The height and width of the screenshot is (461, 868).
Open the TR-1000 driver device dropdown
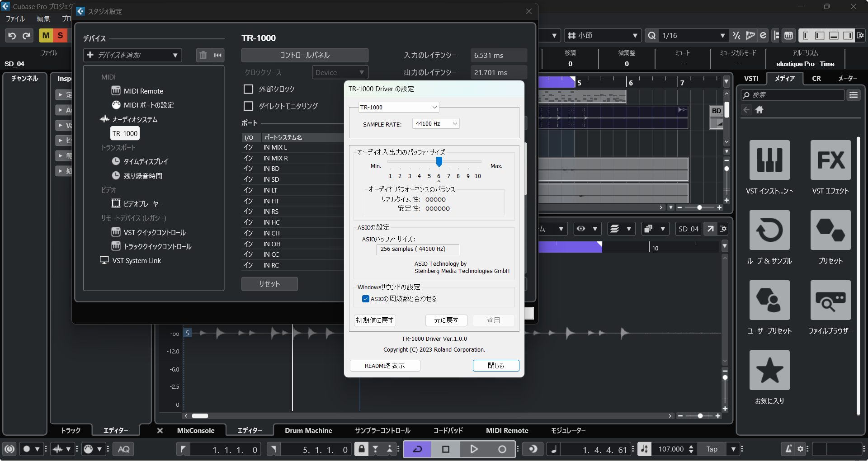pos(398,108)
